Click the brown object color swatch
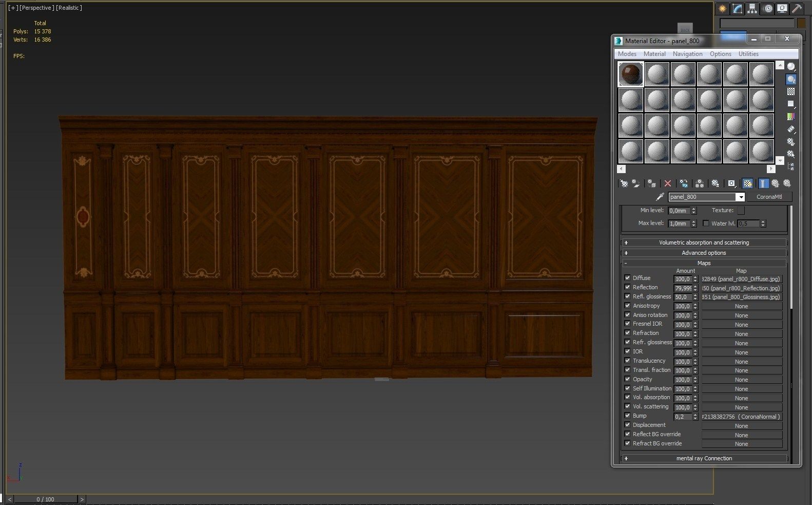Viewport: 812px width, 505px height. coord(801,23)
